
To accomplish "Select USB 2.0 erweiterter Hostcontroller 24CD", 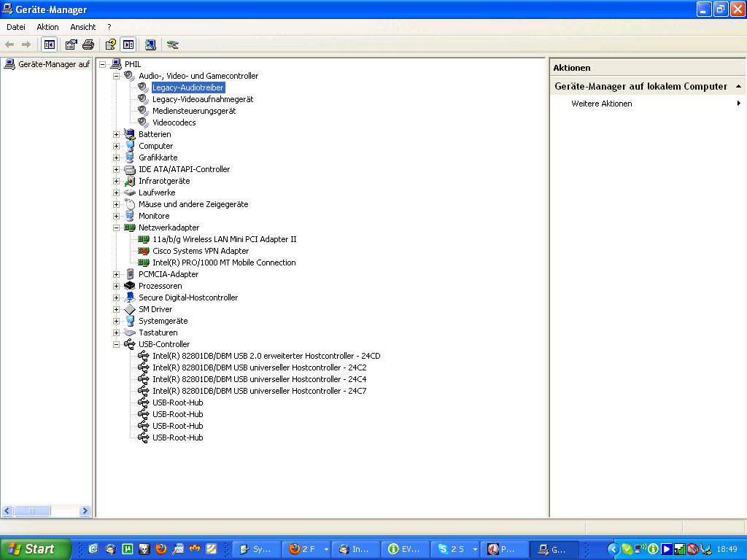I will tap(266, 356).
